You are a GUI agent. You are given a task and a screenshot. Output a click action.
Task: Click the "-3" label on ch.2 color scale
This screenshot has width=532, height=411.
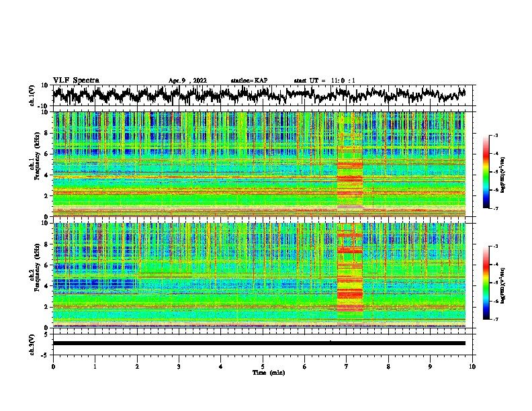(495, 246)
